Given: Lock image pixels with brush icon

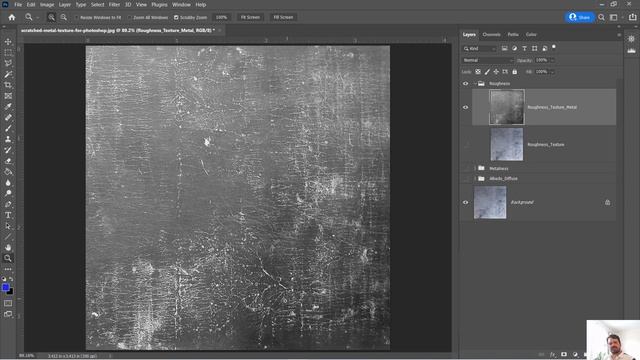Looking at the screenshot, I should click(487, 72).
